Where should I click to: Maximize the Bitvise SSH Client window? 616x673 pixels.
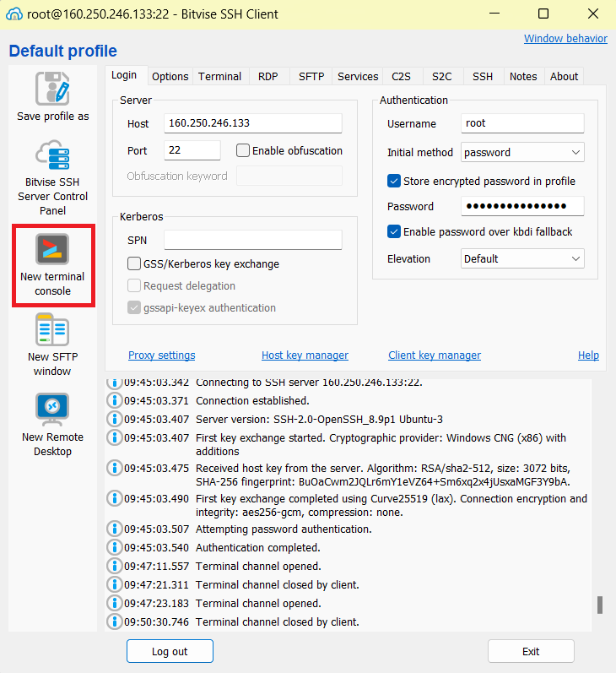(543, 14)
